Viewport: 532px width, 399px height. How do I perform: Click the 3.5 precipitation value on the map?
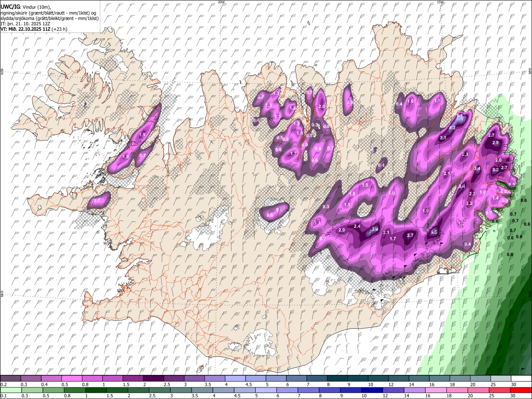434,232
